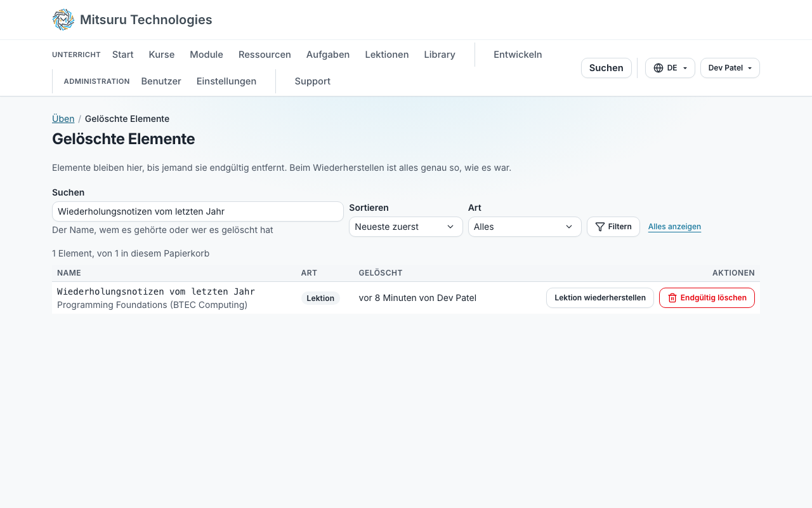Click the Üben breadcrumb link
Image resolution: width=812 pixels, height=508 pixels.
[x=63, y=119]
